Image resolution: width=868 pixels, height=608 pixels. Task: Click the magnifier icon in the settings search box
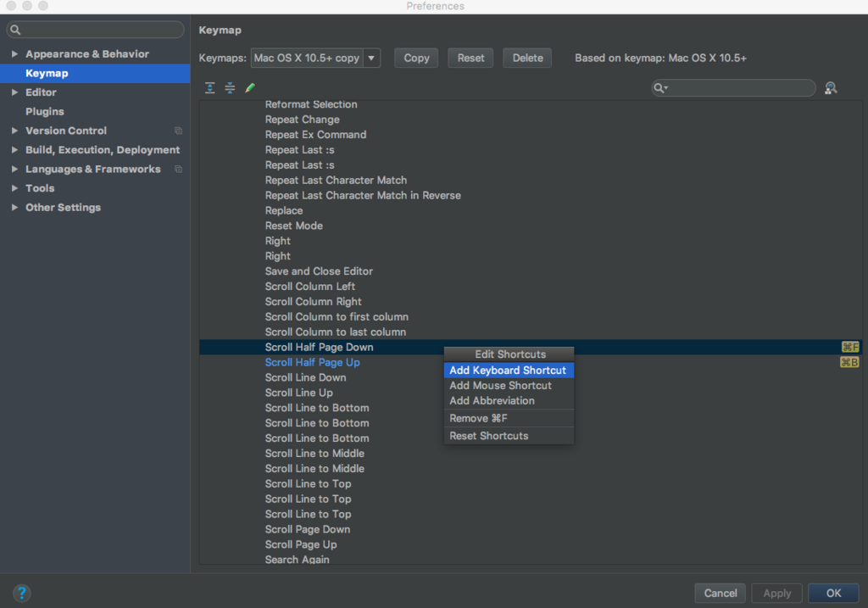tap(15, 30)
